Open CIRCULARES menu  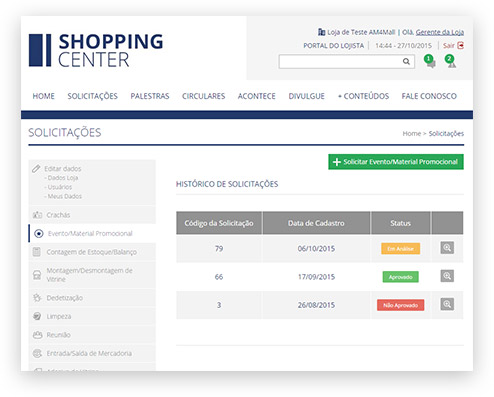(203, 96)
